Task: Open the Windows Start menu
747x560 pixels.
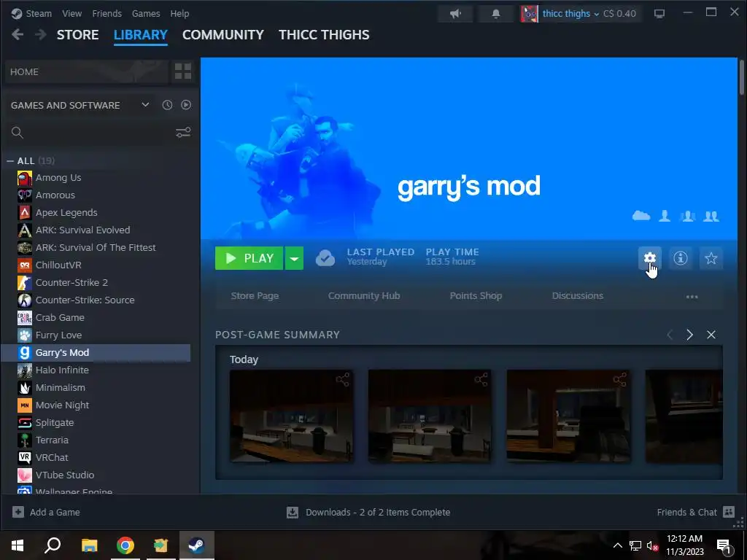Action: tap(18, 545)
